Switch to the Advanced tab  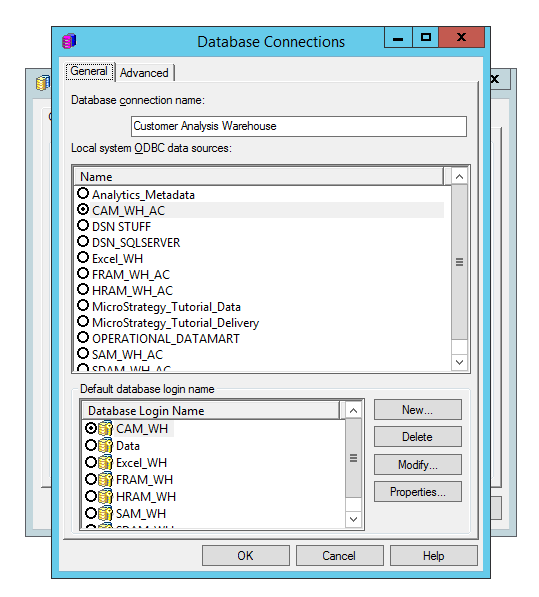(x=144, y=73)
